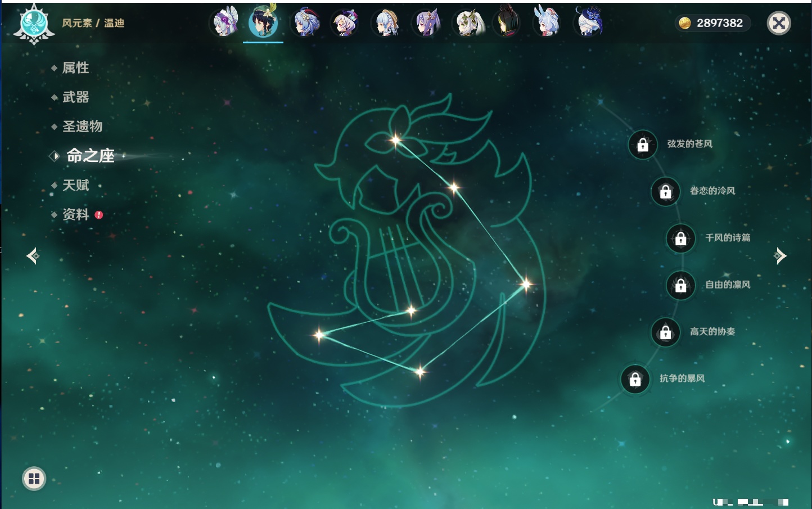Open the 天赋 talents menu
812x509 pixels.
[75, 185]
